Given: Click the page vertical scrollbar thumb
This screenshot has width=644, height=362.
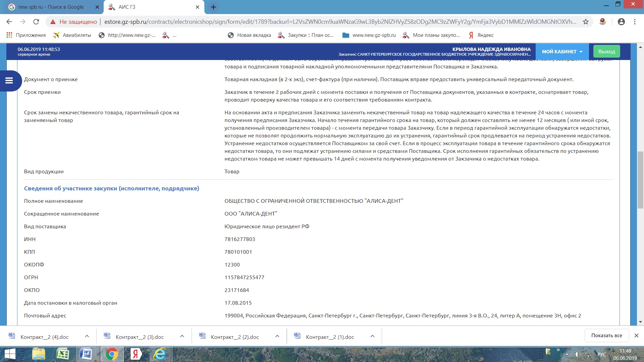Looking at the screenshot, I should (640, 180).
